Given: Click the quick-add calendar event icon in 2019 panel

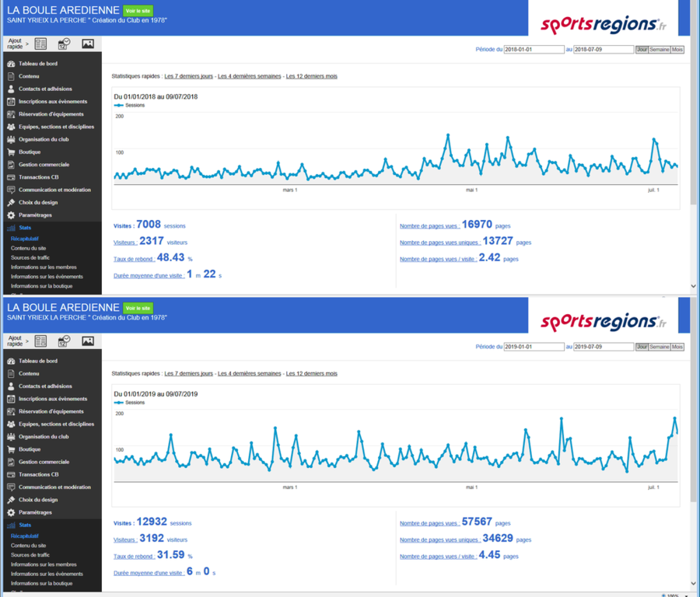Looking at the screenshot, I should 64,341.
